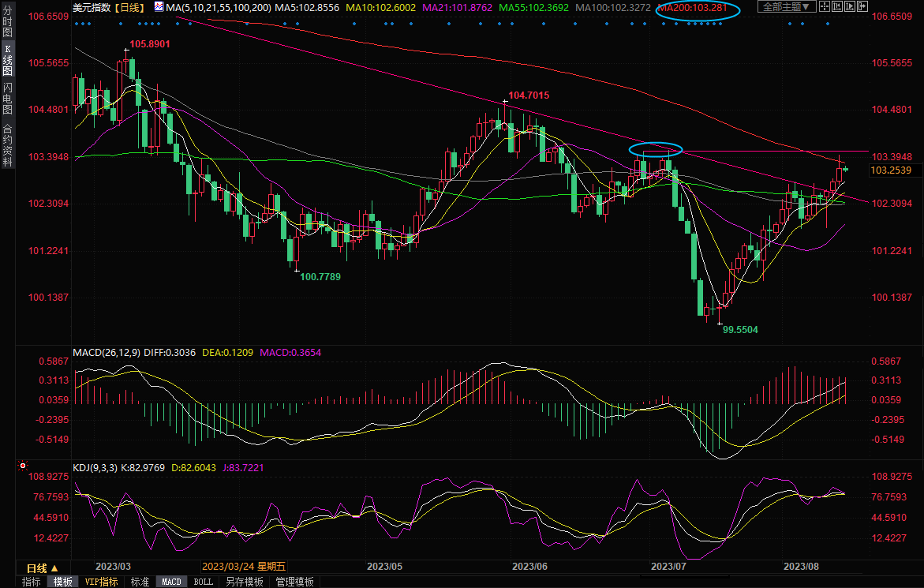
Task: Toggle the MACD indicator template
Action: [x=171, y=582]
